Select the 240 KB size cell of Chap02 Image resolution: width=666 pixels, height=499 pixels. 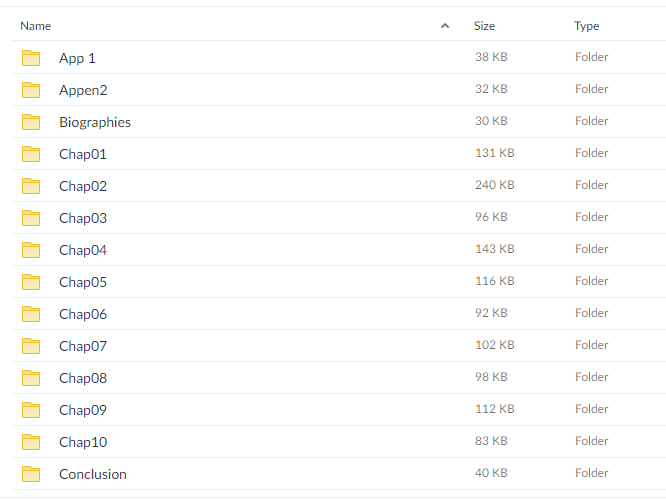point(494,185)
